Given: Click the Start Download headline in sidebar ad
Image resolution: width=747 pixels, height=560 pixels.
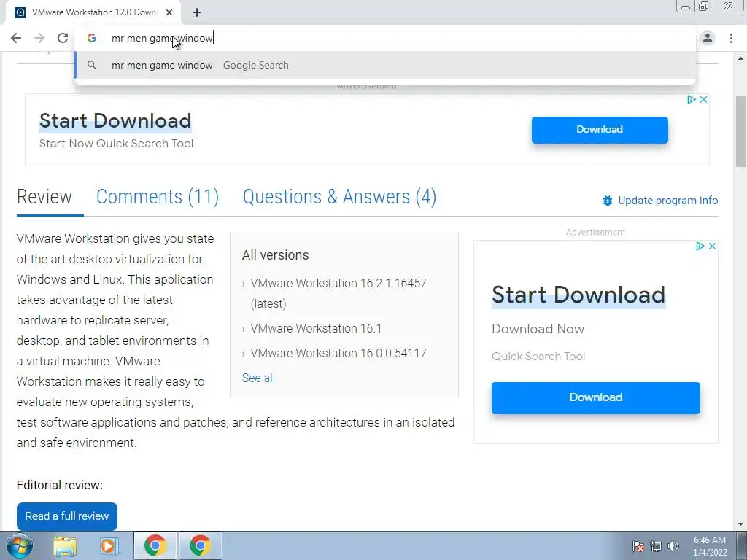Looking at the screenshot, I should point(578,295).
